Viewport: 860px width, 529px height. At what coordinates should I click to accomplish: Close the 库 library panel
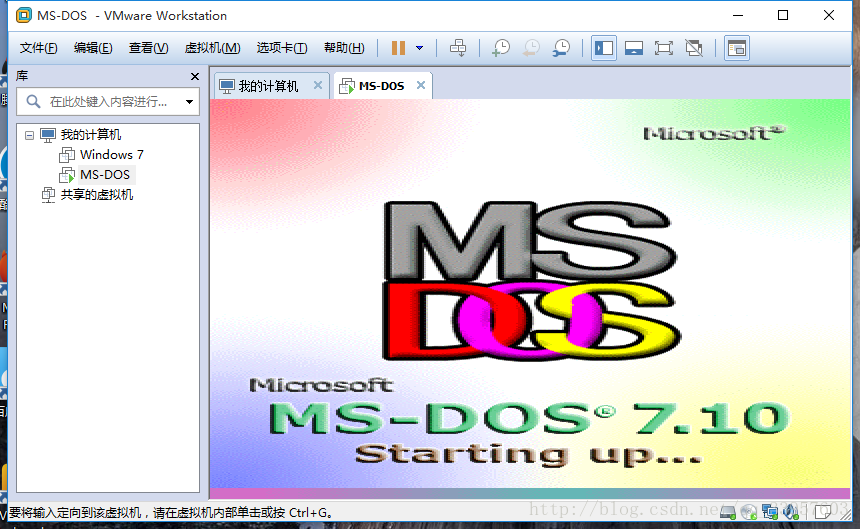tap(195, 76)
